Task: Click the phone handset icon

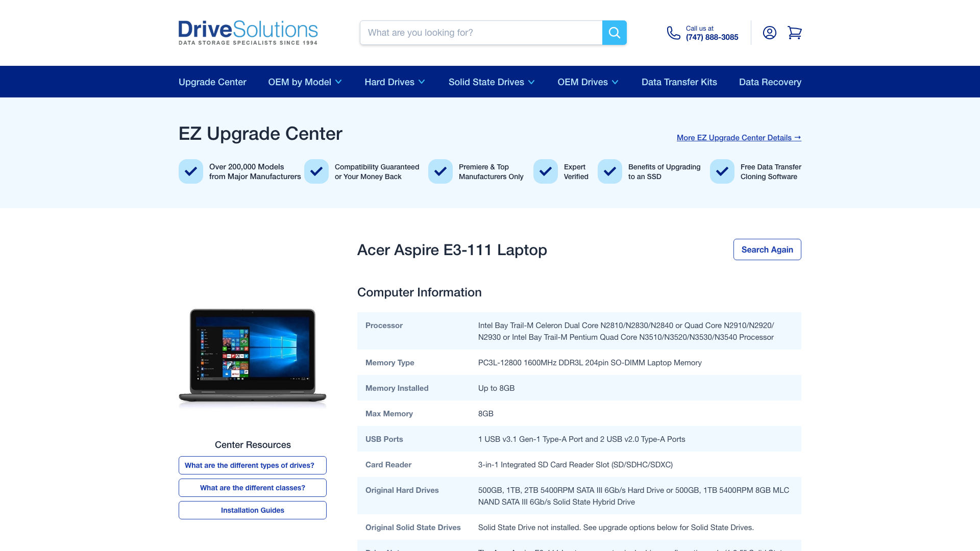Action: (674, 33)
